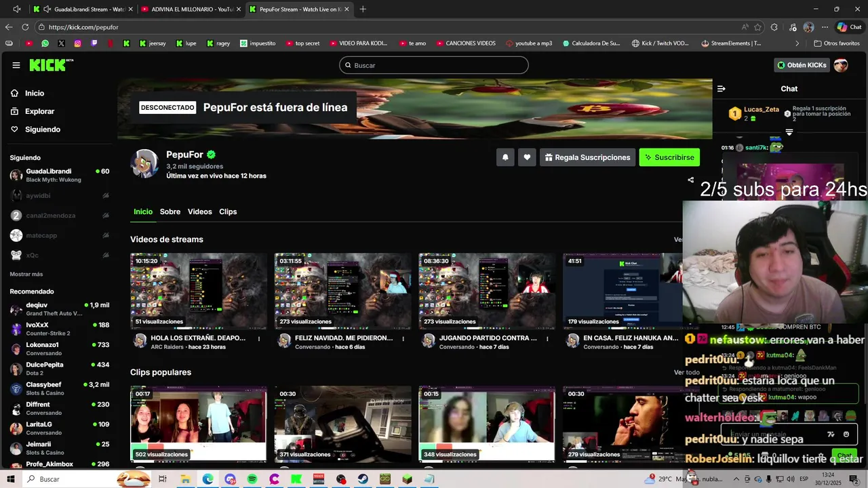Screen dimensions: 868x488
Task: Switch to the Clips tab
Action: (x=228, y=211)
